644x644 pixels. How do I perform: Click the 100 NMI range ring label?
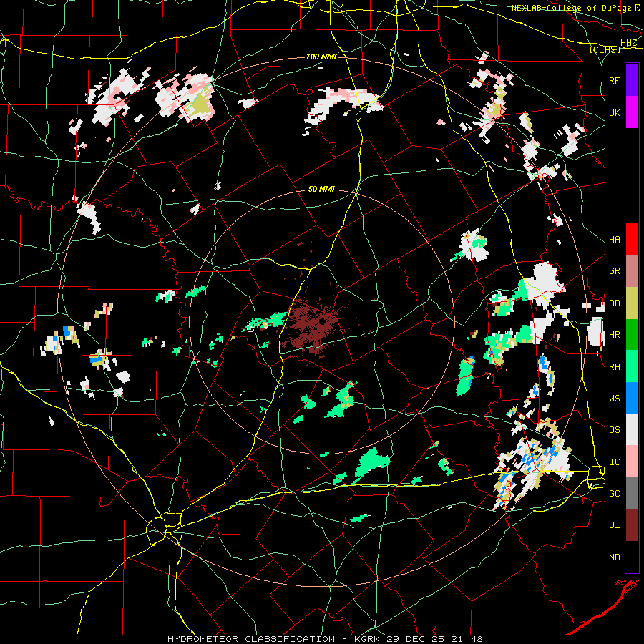321,57
